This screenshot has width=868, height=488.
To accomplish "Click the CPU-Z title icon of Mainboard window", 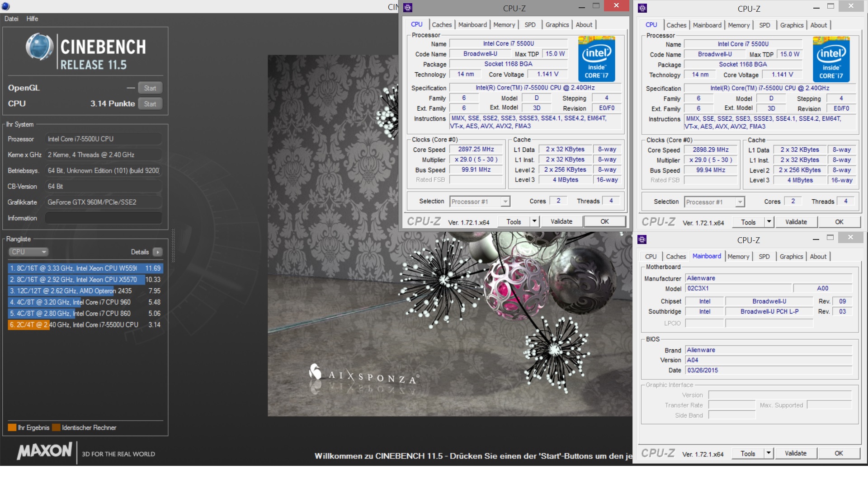I will [642, 239].
